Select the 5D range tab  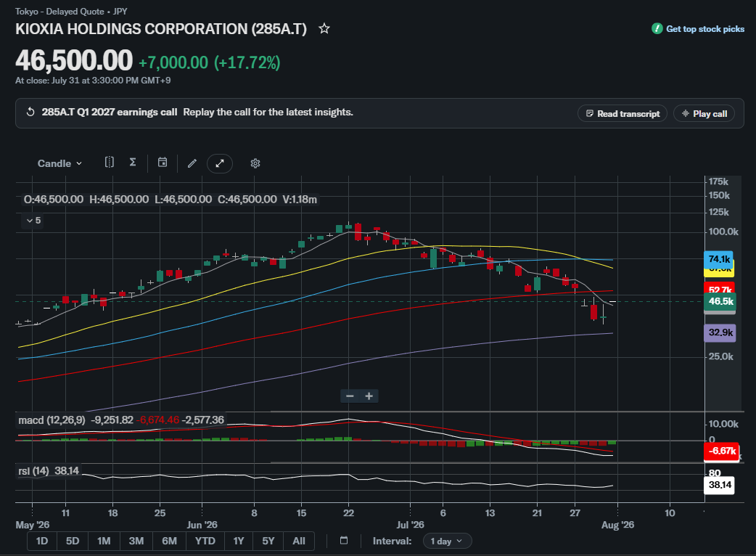(x=73, y=541)
